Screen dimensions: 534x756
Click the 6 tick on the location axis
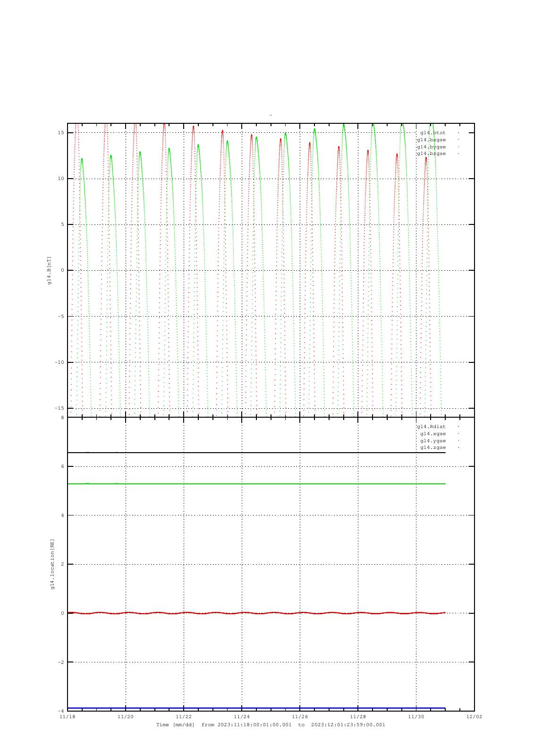tap(62, 466)
